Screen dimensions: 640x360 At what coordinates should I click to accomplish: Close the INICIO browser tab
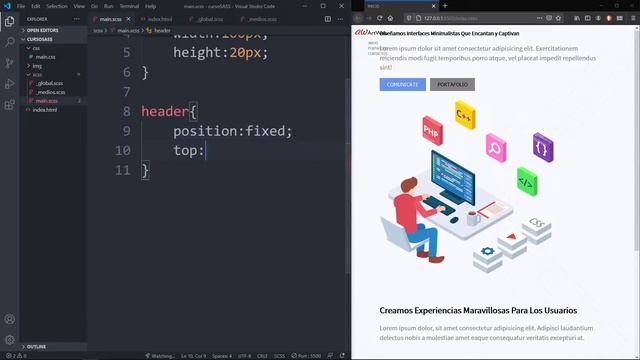[433, 6]
